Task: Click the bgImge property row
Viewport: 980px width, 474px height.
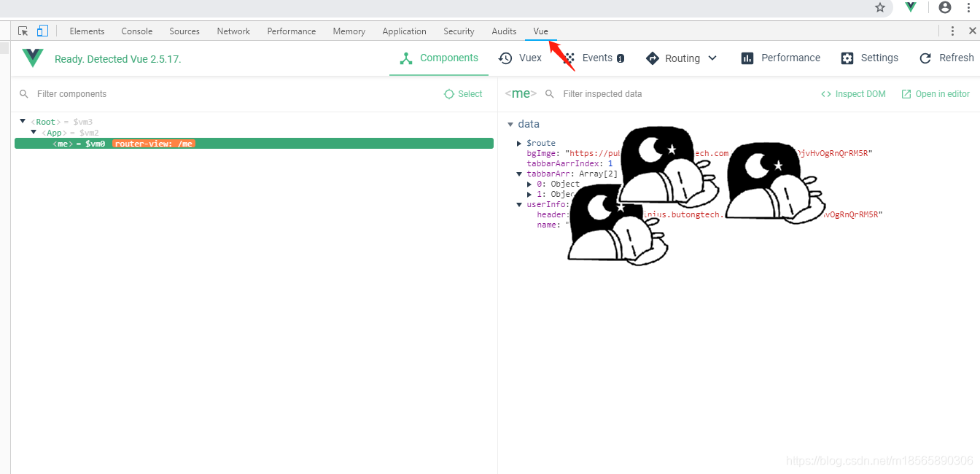Action: coord(699,153)
